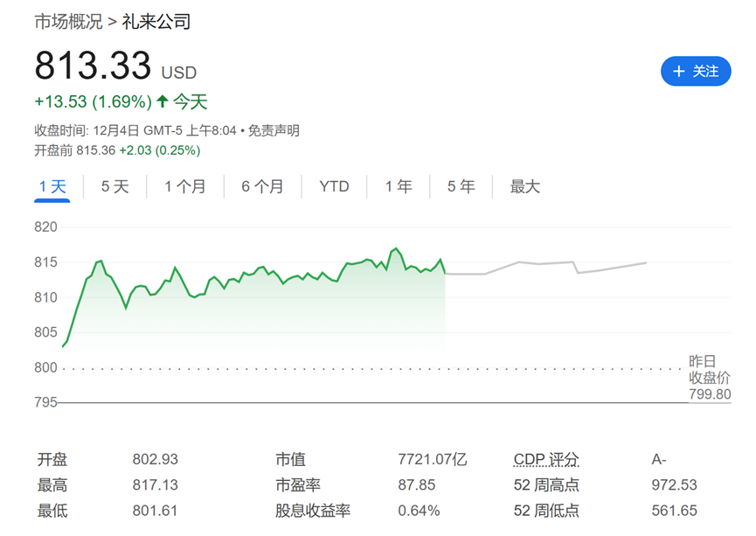Click the 52 周高点 label
The image size is (756, 536).
546,485
